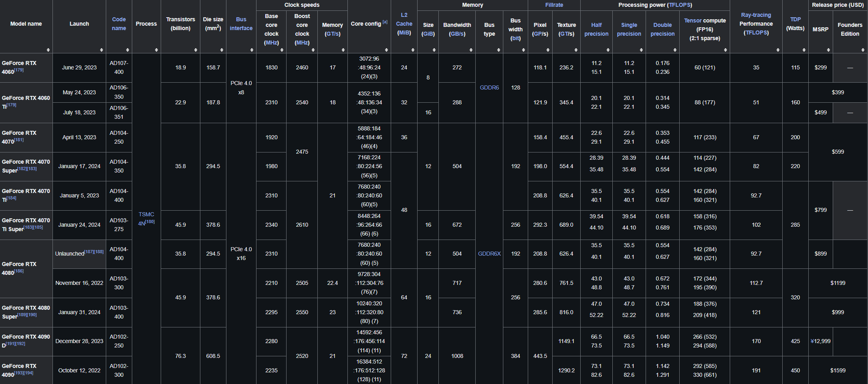Image resolution: width=868 pixels, height=384 pixels.
Task: Open citation [179] beside GeForce RTX 4060
Action: tap(19, 70)
